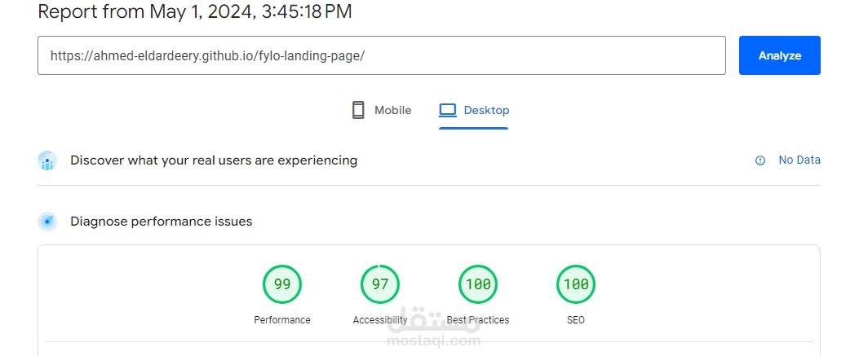Click the Discover real users heading
The width and height of the screenshot is (868, 356).
click(214, 160)
